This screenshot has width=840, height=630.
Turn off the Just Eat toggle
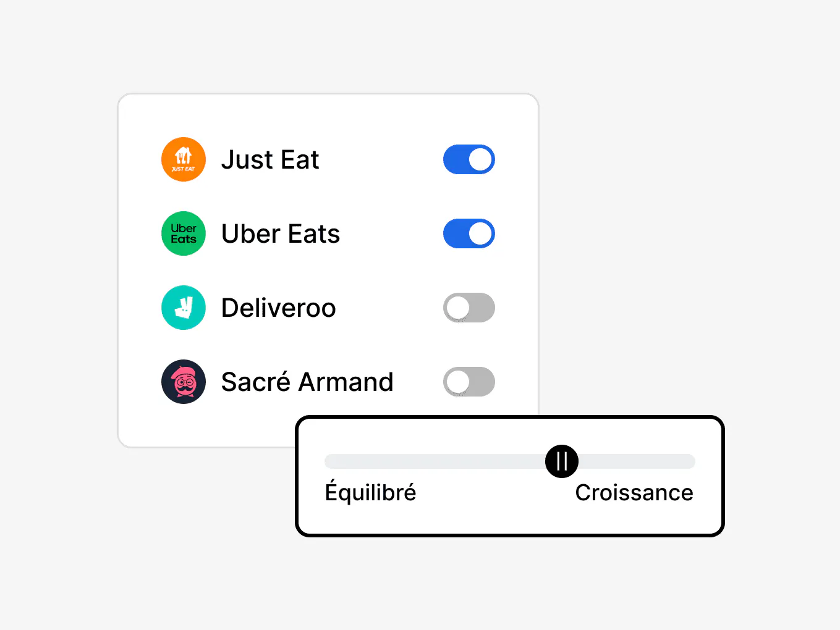469,159
